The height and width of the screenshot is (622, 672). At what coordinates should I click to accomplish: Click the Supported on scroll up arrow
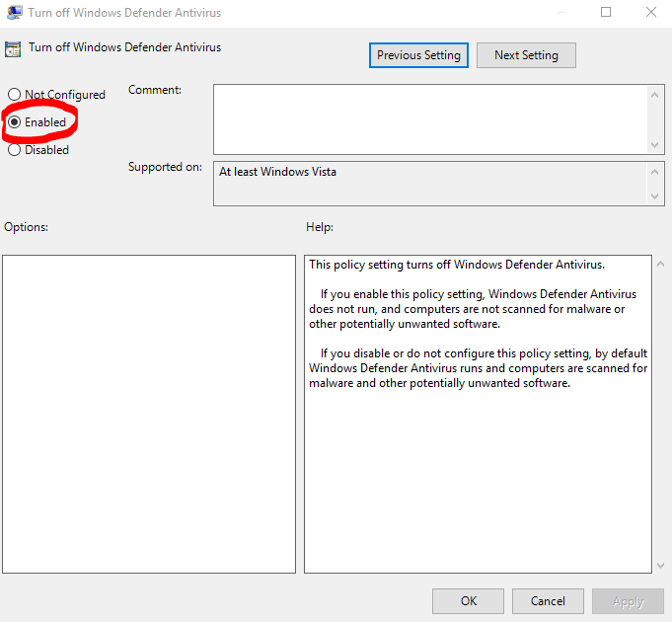click(x=654, y=173)
